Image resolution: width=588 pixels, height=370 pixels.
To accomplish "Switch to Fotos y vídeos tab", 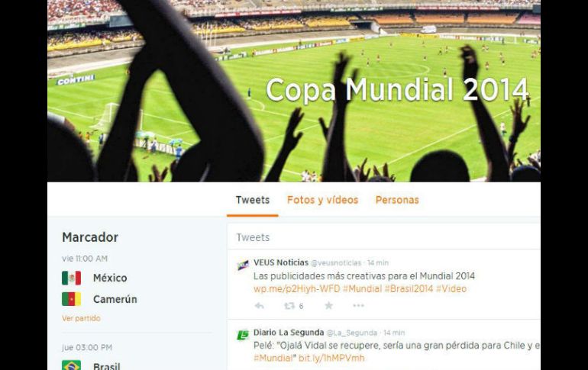I will (x=322, y=200).
